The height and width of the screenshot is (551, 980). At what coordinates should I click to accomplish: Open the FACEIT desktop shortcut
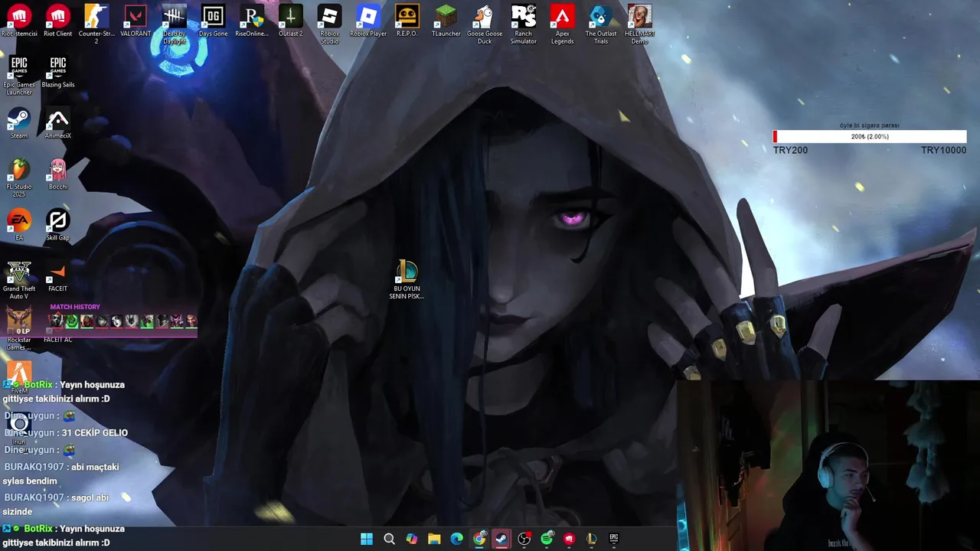(x=57, y=276)
